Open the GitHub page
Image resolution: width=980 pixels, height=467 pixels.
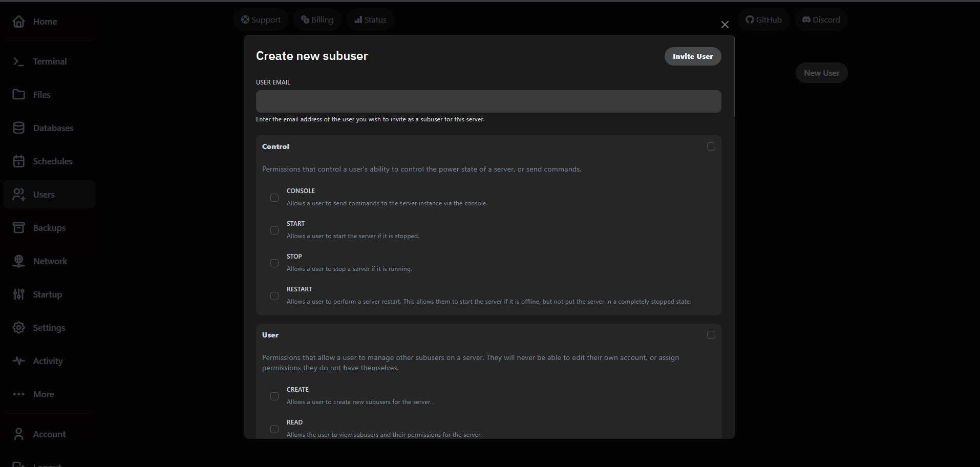pos(763,19)
